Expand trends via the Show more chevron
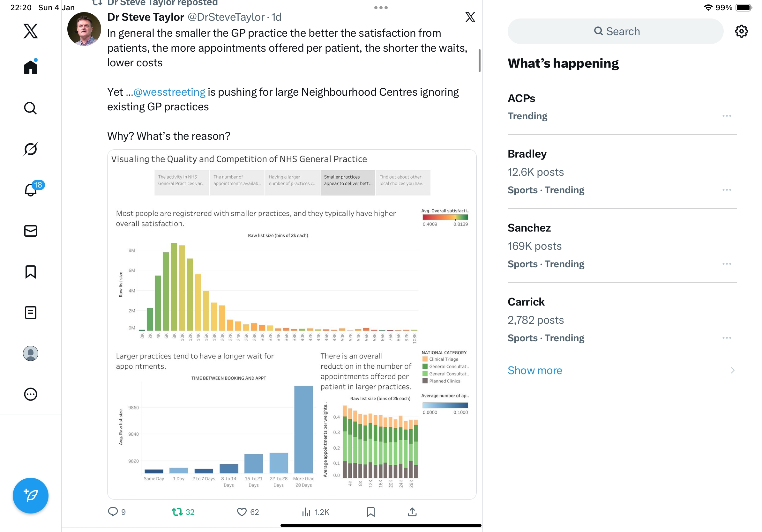 [x=732, y=370]
